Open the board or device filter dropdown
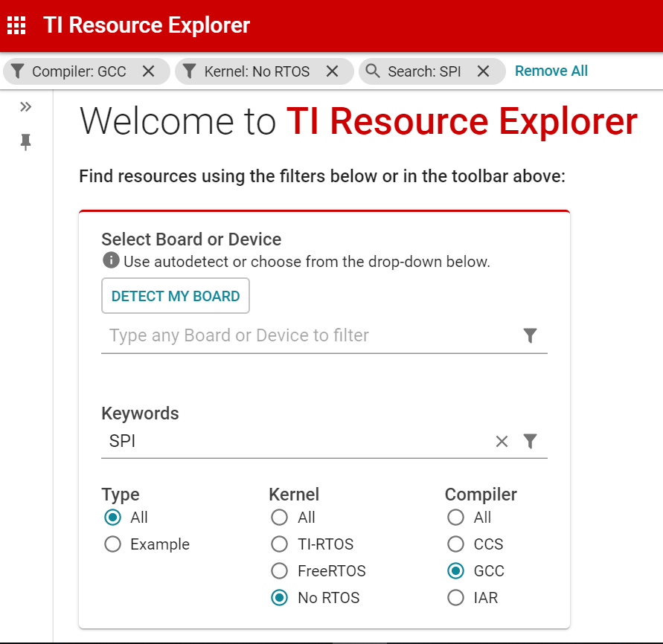The width and height of the screenshot is (663, 644). (530, 336)
